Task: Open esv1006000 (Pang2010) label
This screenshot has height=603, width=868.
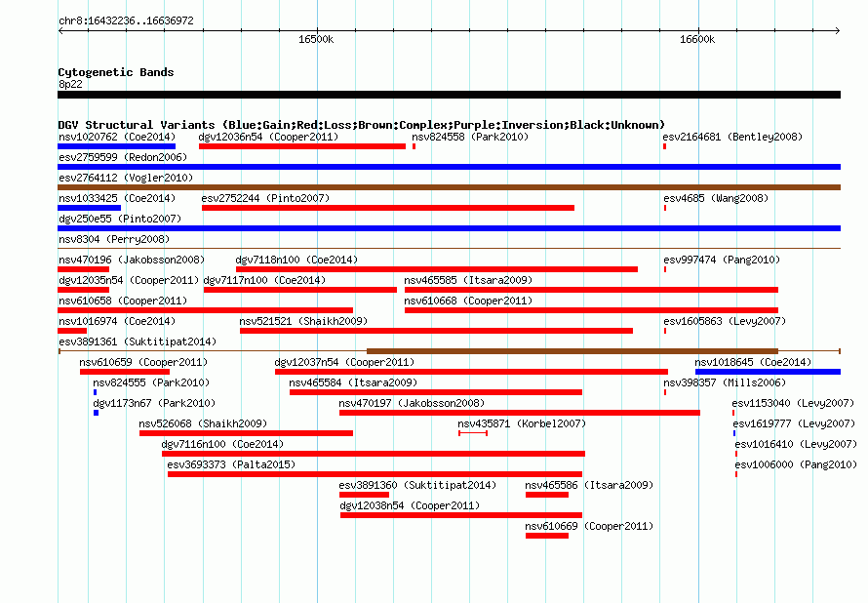Action: coord(796,464)
